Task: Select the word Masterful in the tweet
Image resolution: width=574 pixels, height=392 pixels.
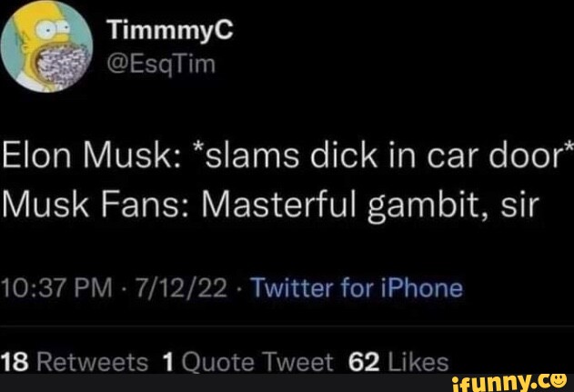Action: pos(278,203)
